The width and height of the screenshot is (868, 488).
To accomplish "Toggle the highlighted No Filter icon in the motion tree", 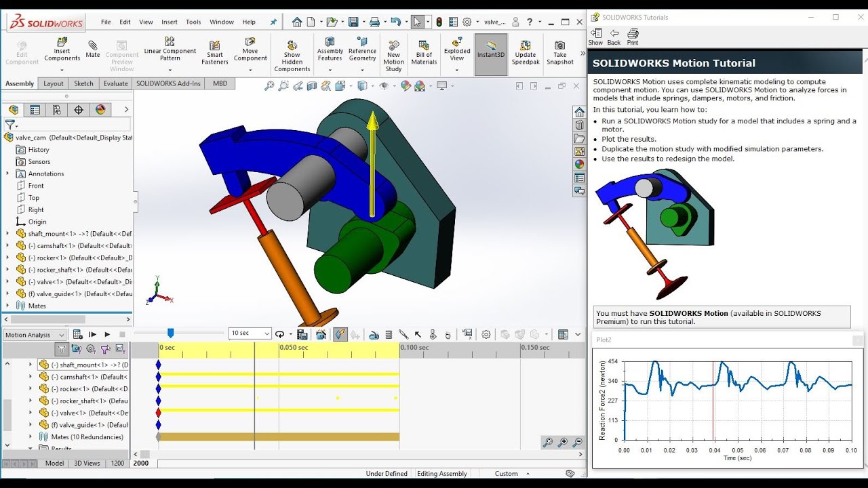I will click(62, 349).
